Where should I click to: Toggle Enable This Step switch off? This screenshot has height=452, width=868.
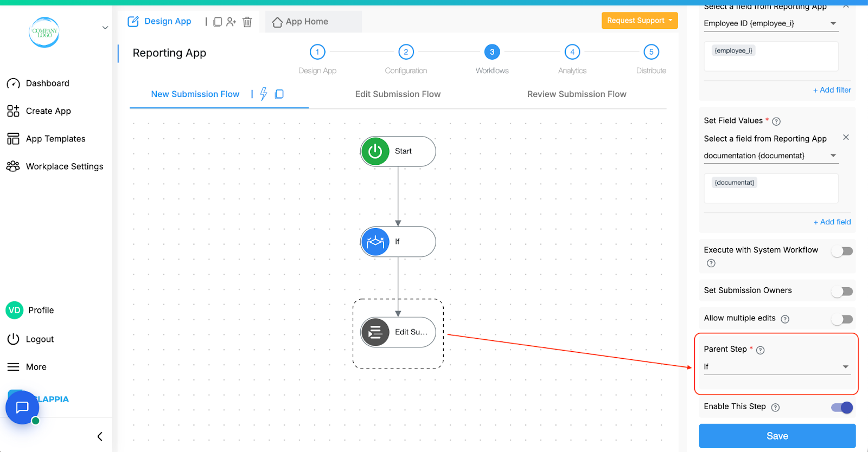tap(842, 408)
